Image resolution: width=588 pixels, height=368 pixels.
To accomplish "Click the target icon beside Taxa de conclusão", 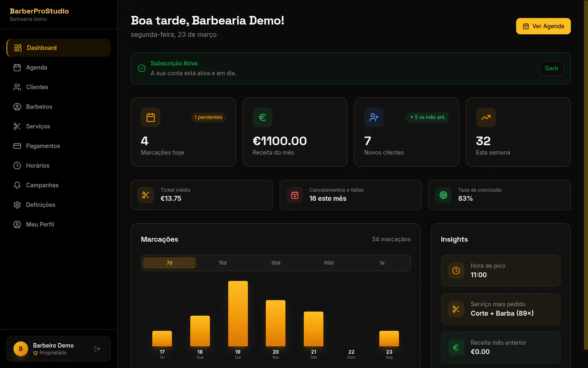I will (443, 195).
